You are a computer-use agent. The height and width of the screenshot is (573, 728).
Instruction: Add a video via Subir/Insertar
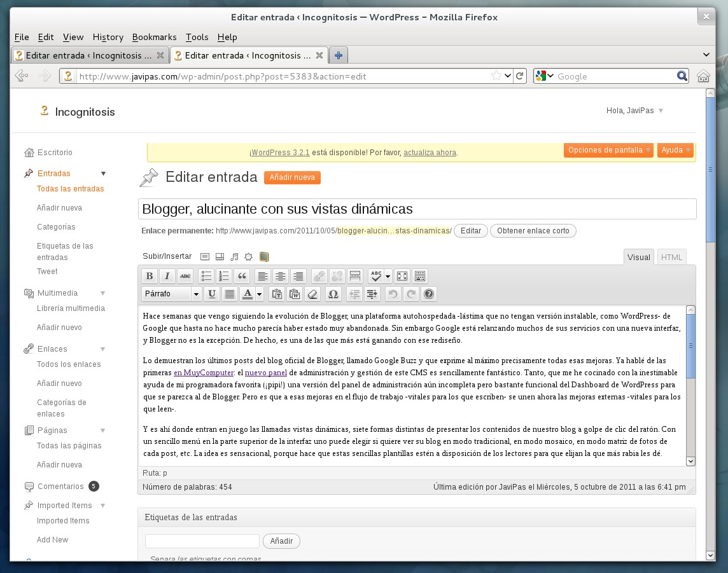click(220, 256)
